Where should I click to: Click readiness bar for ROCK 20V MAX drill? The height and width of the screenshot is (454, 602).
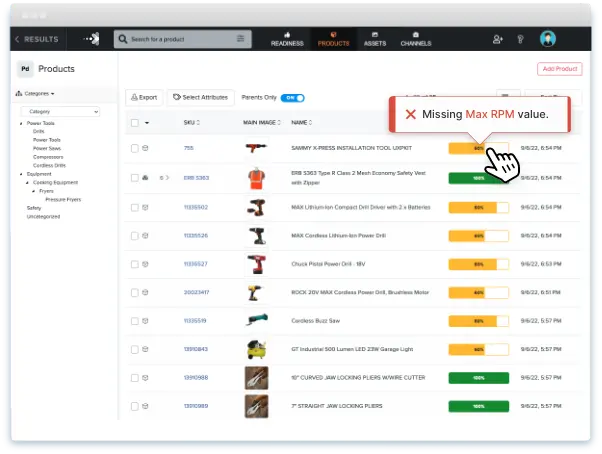coord(479,292)
